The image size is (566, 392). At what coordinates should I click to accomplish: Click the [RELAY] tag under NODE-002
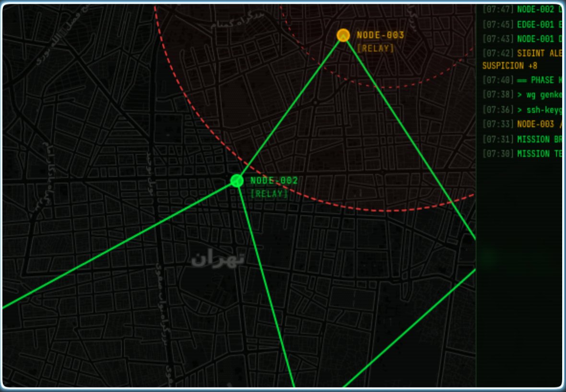tap(269, 194)
